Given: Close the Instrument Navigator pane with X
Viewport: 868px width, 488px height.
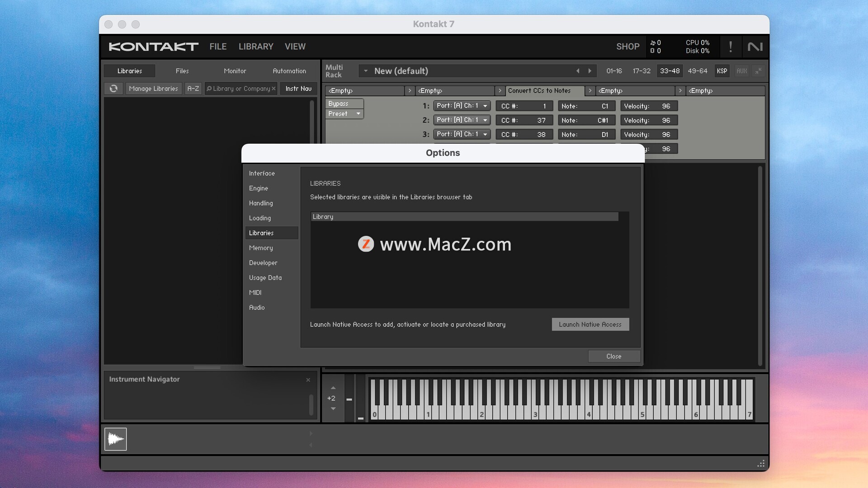Looking at the screenshot, I should coord(308,380).
